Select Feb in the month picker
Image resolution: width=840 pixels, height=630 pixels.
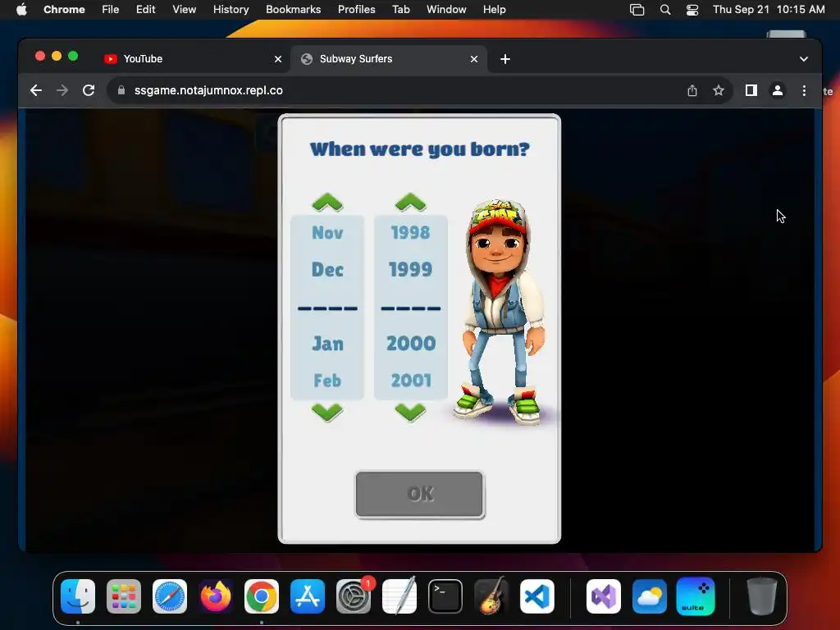(x=327, y=381)
